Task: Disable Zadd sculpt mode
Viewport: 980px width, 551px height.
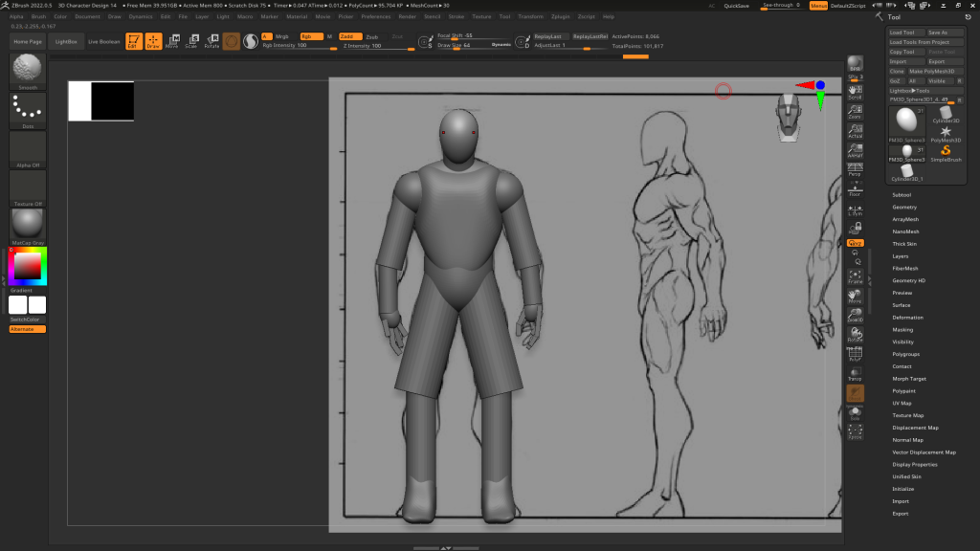Action: 345,36
